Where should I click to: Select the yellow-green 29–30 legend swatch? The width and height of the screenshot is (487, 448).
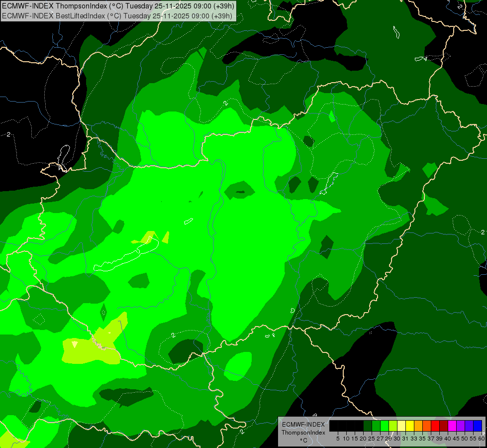pyautogui.click(x=393, y=426)
